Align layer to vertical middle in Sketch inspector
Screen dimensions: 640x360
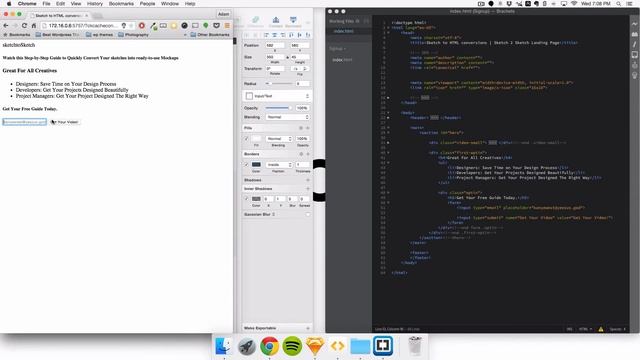pyautogui.click(x=300, y=35)
